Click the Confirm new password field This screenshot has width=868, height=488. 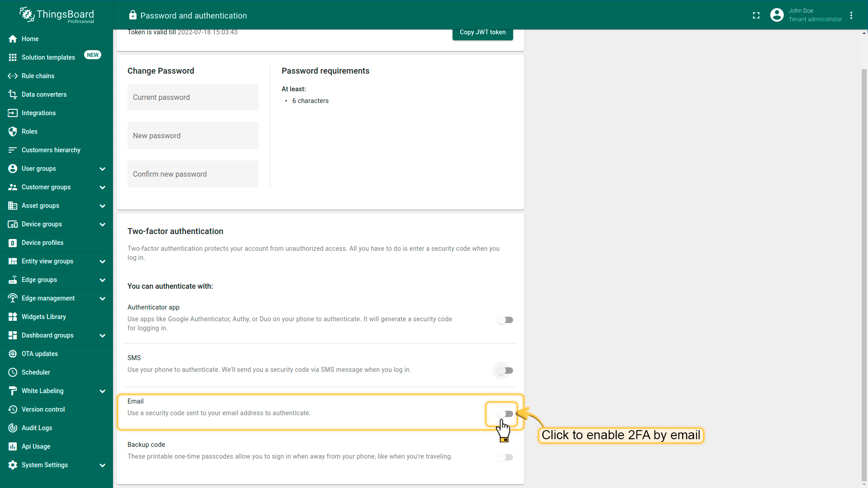coord(193,174)
